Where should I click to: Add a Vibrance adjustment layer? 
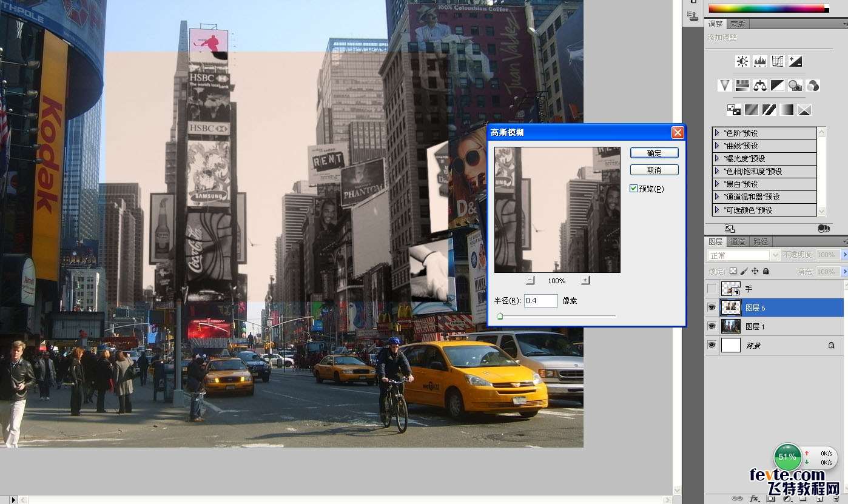click(x=725, y=86)
